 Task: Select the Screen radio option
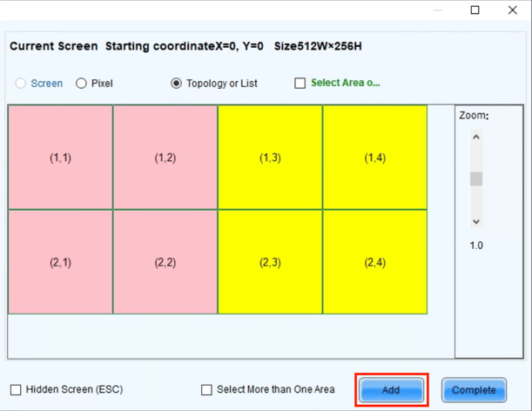click(x=22, y=84)
